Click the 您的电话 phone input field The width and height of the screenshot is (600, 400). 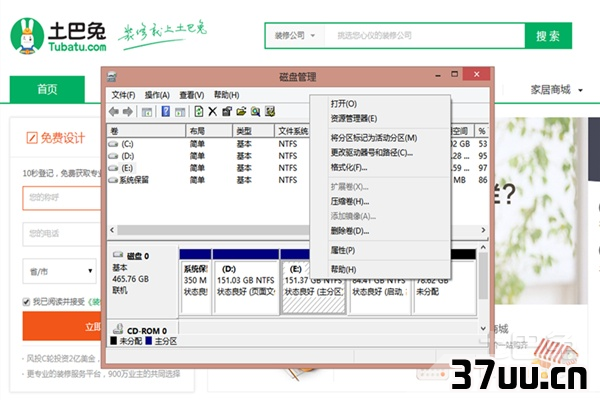coord(62,233)
